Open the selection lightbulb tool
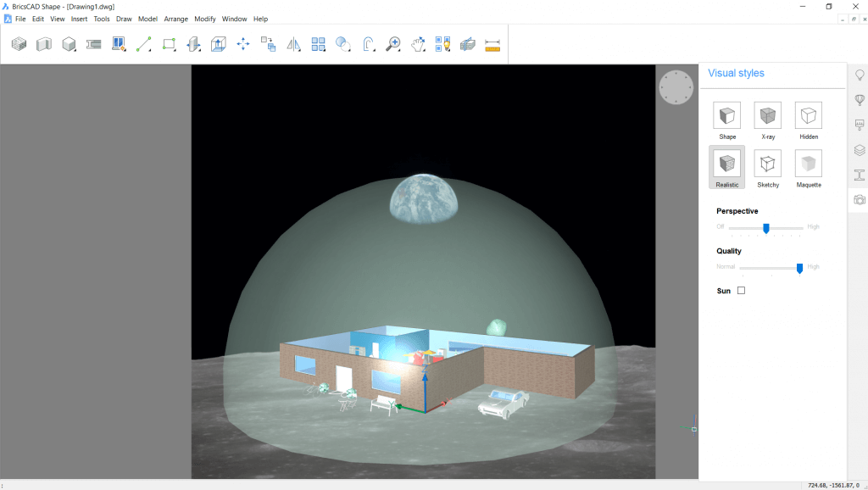This screenshot has height=490, width=868. [442, 44]
